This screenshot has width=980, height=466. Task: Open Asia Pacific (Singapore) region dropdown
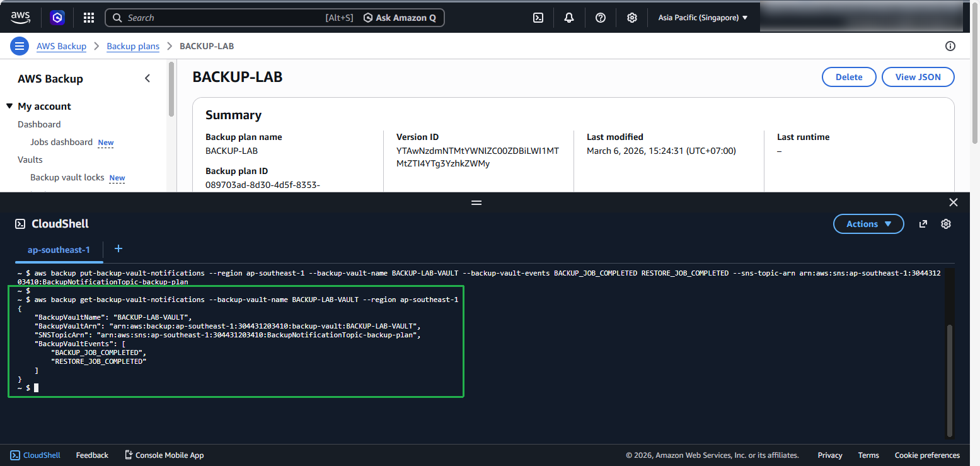point(703,18)
